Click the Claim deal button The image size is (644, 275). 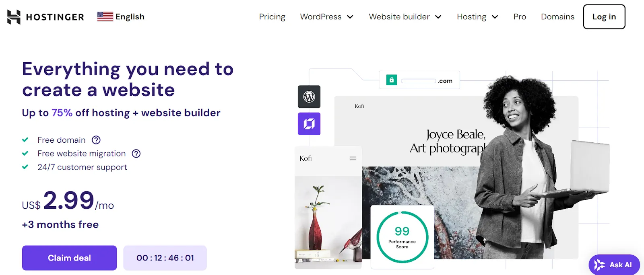tap(70, 258)
